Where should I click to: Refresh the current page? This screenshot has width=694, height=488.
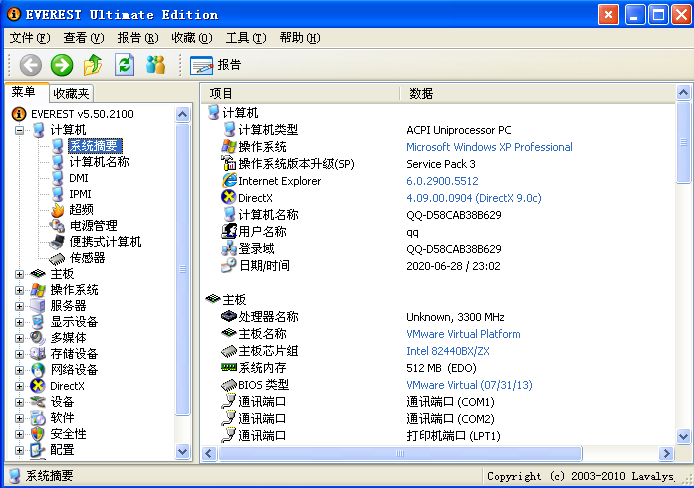124,65
